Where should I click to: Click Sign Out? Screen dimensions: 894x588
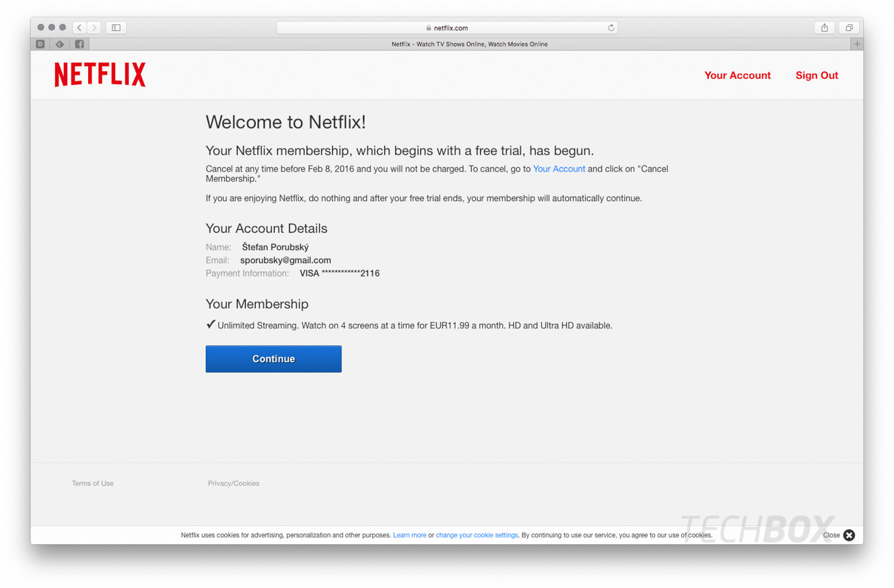coord(817,75)
